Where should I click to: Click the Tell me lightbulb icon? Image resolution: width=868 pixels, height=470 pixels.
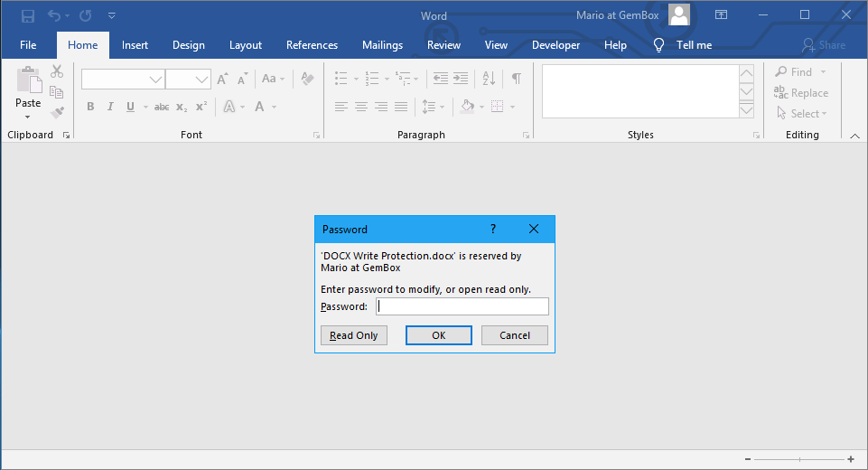pos(659,45)
